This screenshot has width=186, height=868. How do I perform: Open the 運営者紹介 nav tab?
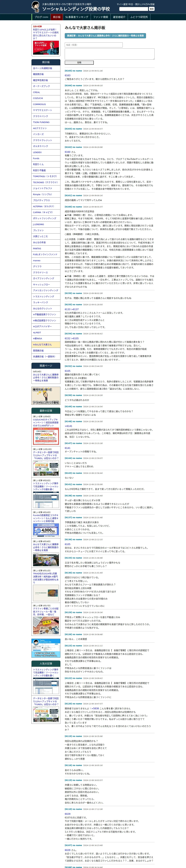tap(119, 17)
